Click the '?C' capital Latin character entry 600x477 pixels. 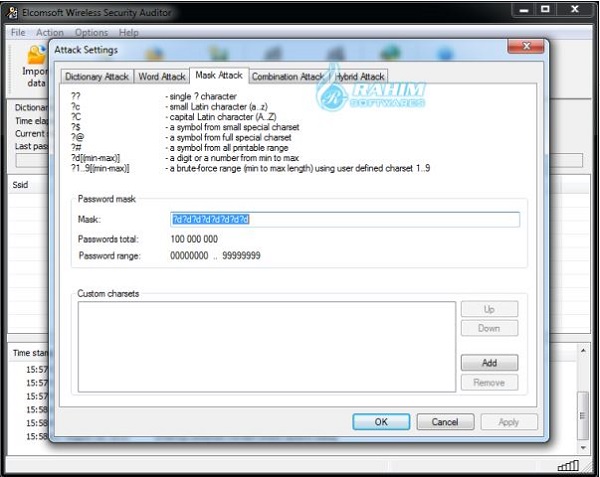tap(76, 117)
